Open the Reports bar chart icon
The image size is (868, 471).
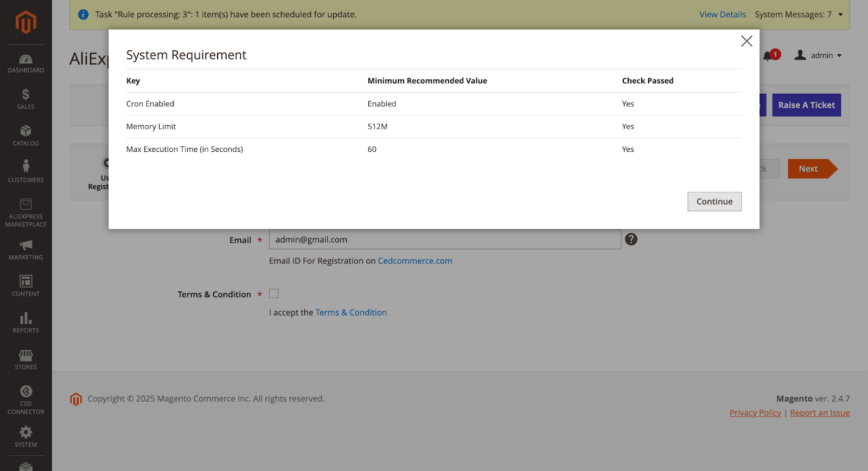tap(25, 318)
